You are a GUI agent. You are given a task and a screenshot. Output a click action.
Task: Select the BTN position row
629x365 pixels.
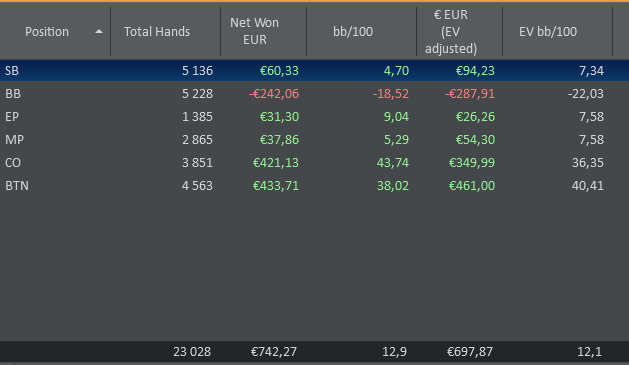pyautogui.click(x=314, y=186)
